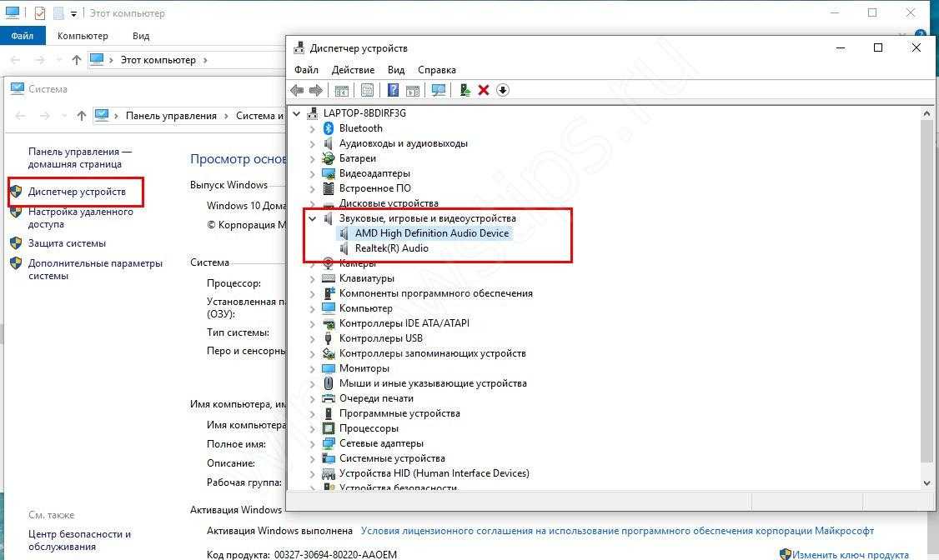
Task: Open Центр безопасности и обслуживания link
Action: [80, 540]
